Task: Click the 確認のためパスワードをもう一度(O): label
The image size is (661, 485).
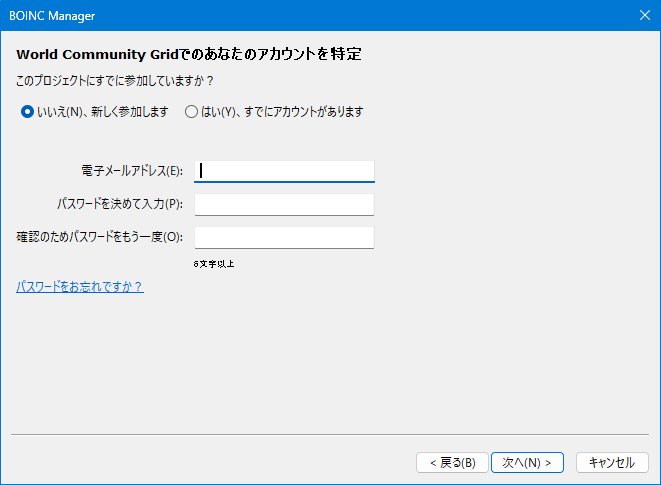Action: coord(100,238)
